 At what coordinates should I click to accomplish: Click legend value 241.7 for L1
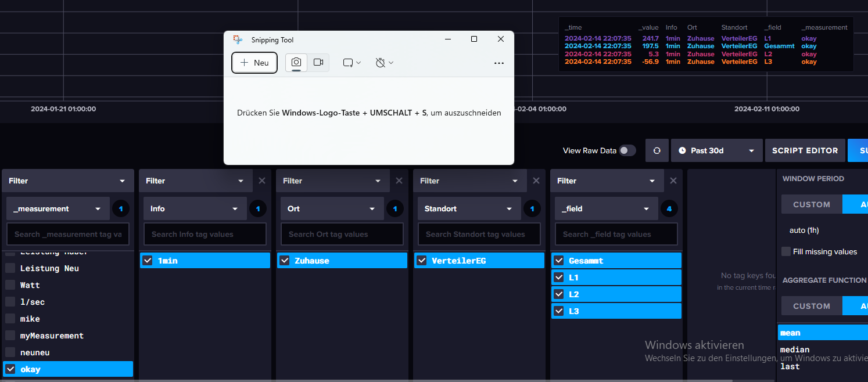pos(651,38)
